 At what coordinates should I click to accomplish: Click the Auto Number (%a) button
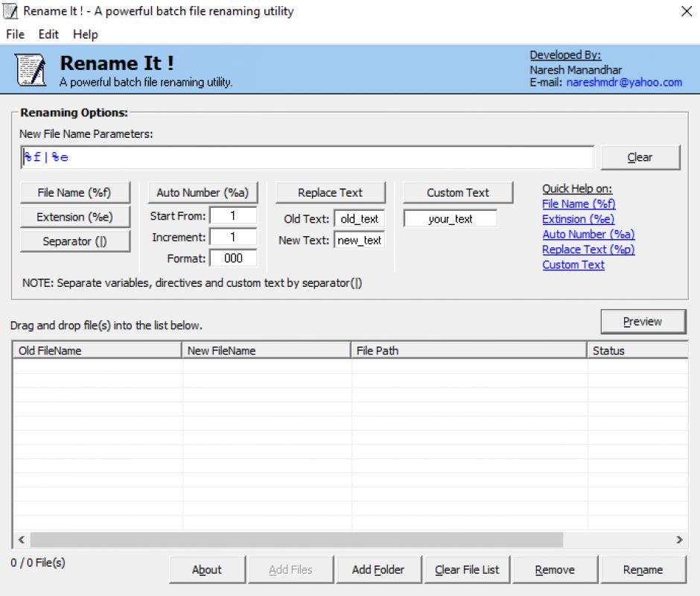point(203,192)
